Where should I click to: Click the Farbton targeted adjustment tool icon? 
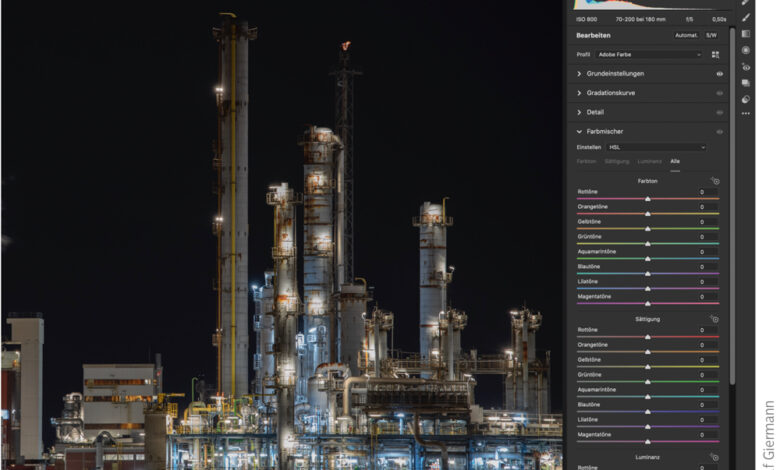715,181
